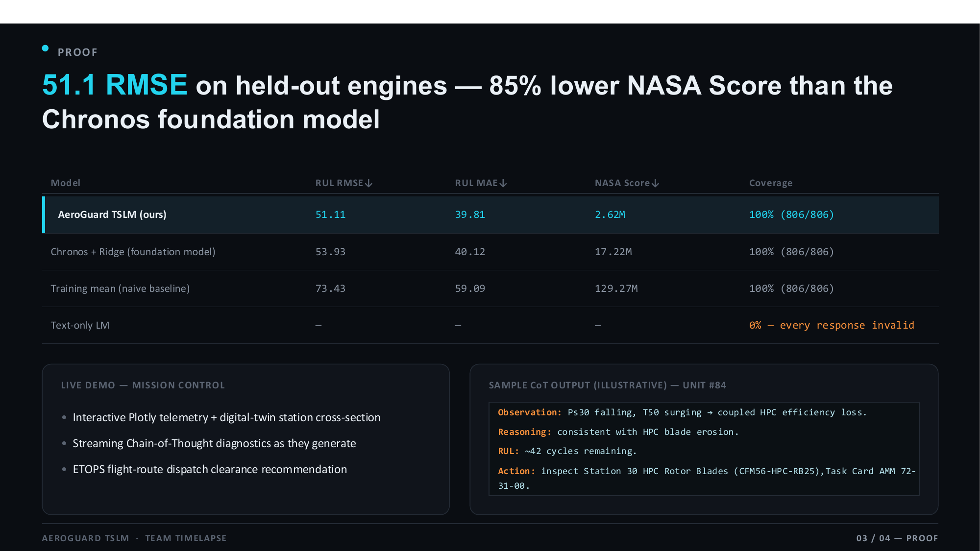Viewport: 980px width, 551px height.
Task: Click AeroGuard's 100% (806/806) coverage cell
Action: click(x=791, y=215)
